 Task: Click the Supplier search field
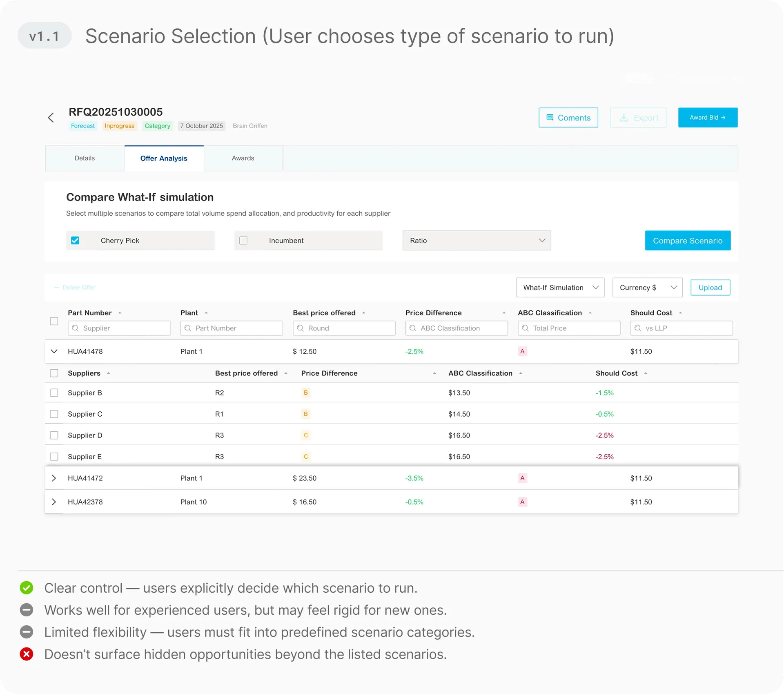119,328
